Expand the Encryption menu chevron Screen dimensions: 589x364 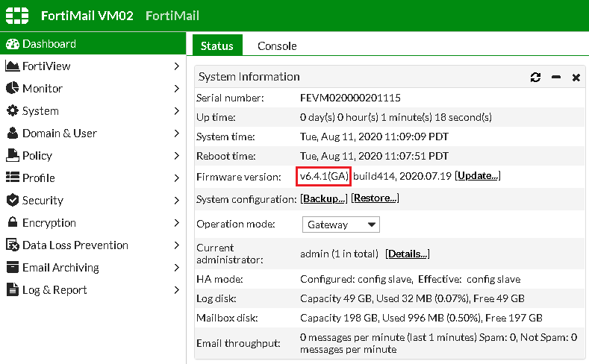176,223
